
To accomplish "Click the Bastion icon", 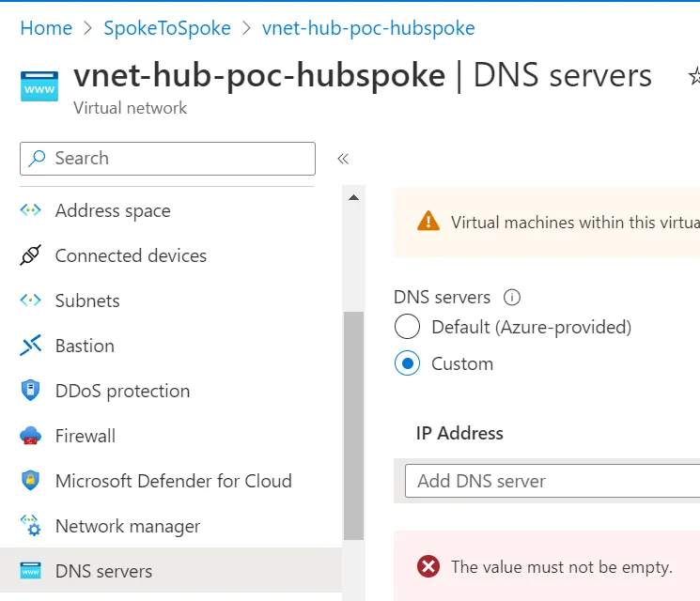I will pos(31,346).
